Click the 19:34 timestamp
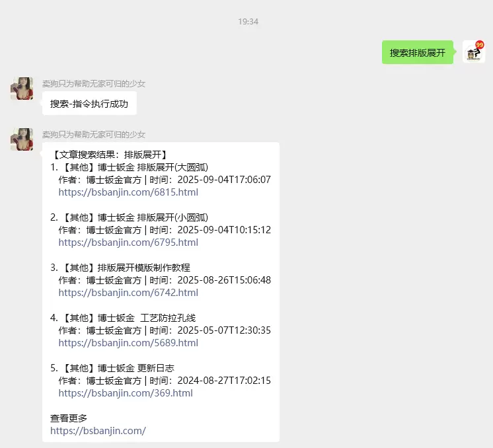Image resolution: width=493 pixels, height=448 pixels. (248, 22)
